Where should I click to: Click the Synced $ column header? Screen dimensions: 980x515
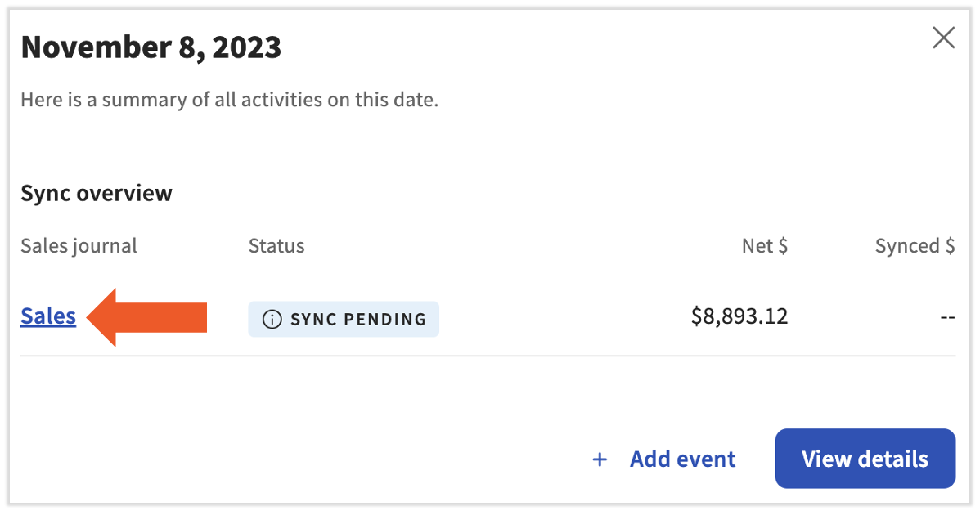coord(915,246)
